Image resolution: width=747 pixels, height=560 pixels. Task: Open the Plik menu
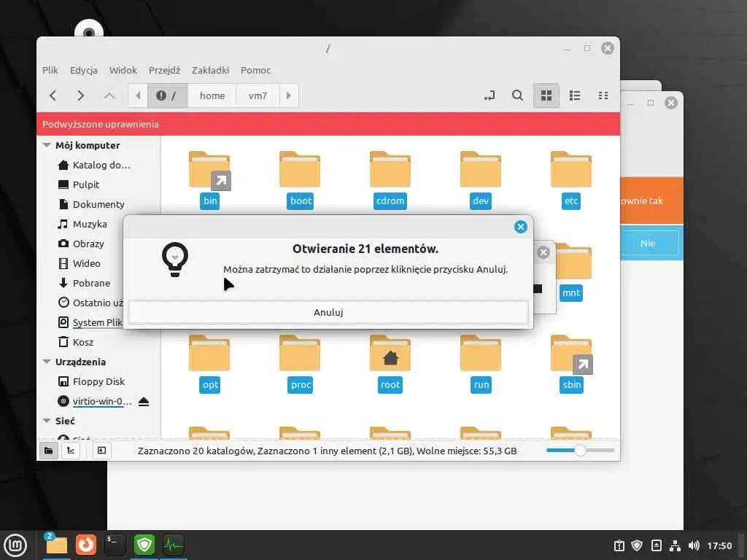pos(50,71)
